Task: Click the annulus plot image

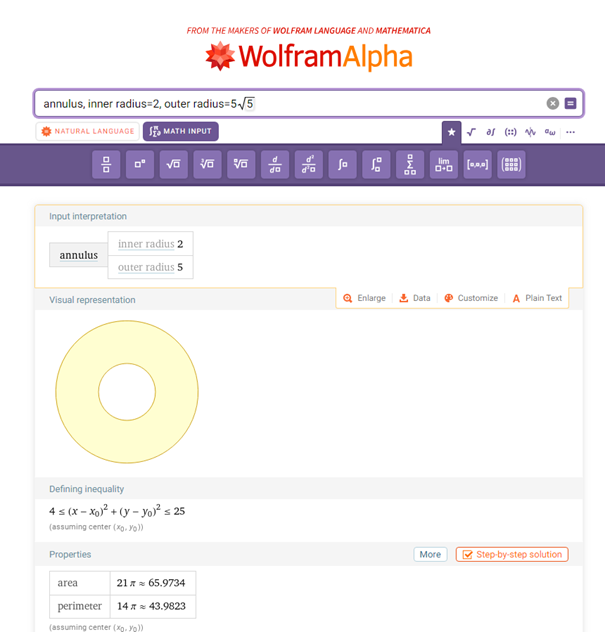Action: [x=127, y=392]
